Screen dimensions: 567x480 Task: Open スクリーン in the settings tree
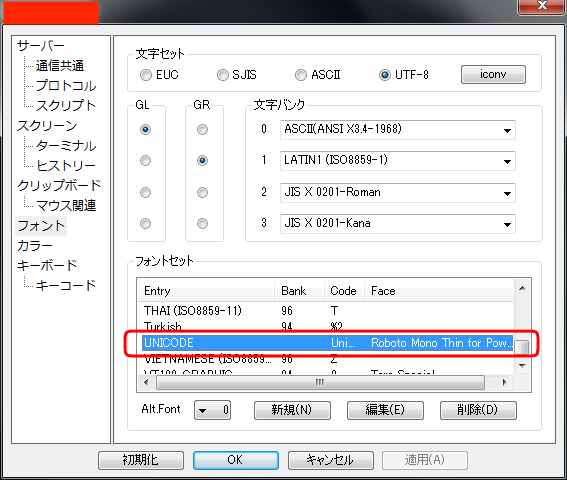47,126
